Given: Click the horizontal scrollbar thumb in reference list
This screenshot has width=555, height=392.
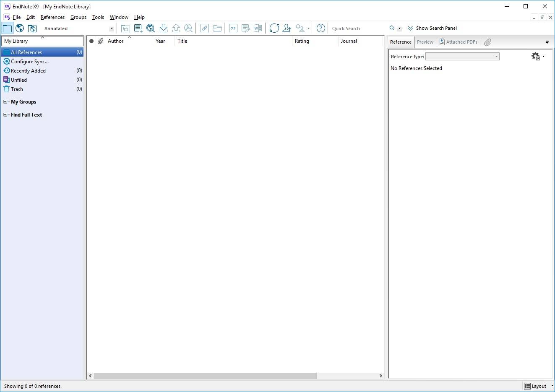Looking at the screenshot, I should [x=205, y=376].
